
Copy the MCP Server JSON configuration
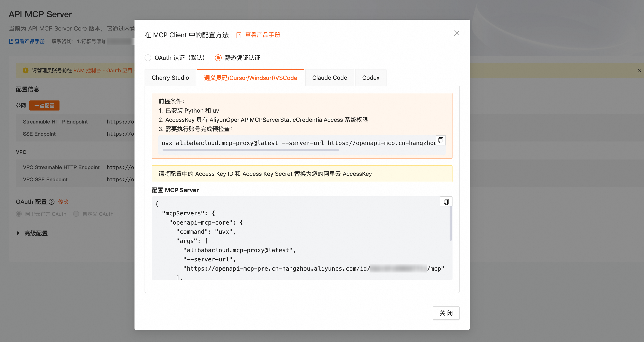tap(446, 202)
